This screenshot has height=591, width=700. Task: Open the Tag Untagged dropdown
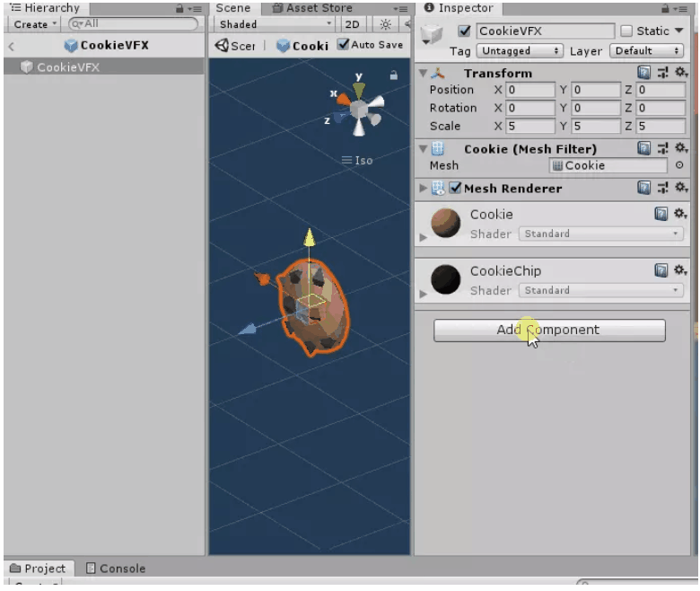pyautogui.click(x=520, y=51)
